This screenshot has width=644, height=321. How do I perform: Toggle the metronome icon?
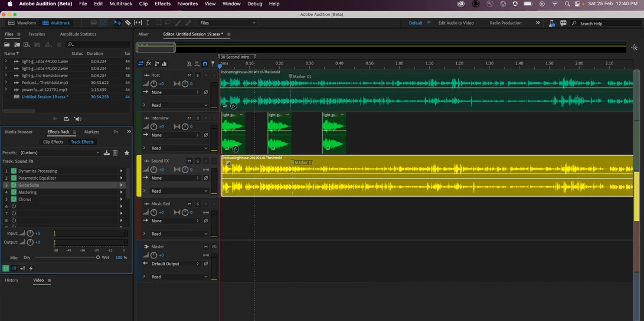point(189,64)
